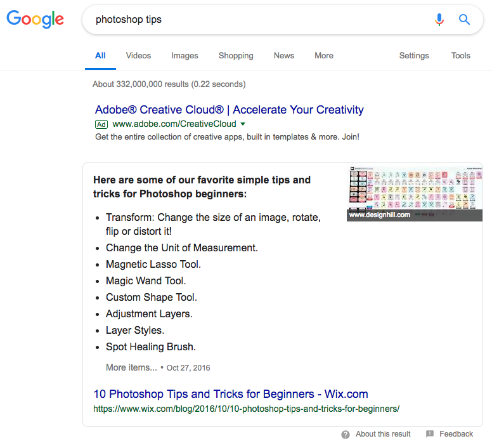Switch to the Images tab
The width and height of the screenshot is (492, 448).
[184, 56]
